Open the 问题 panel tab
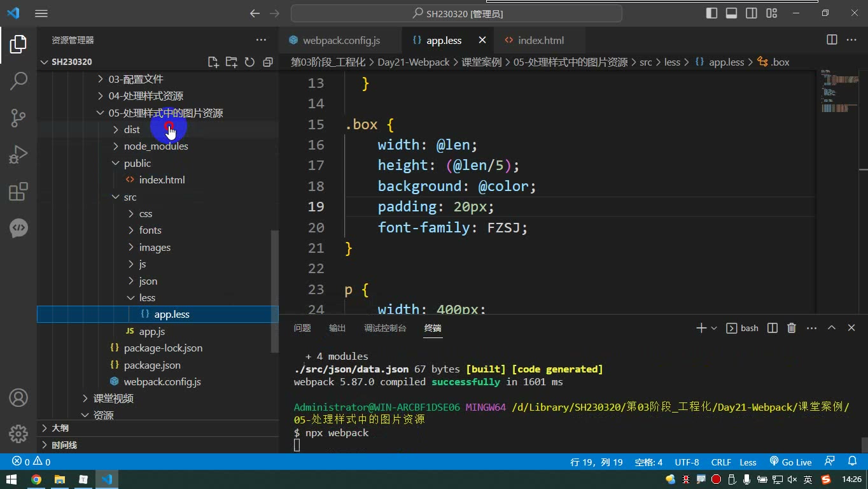This screenshot has width=868, height=489. pos(302,328)
